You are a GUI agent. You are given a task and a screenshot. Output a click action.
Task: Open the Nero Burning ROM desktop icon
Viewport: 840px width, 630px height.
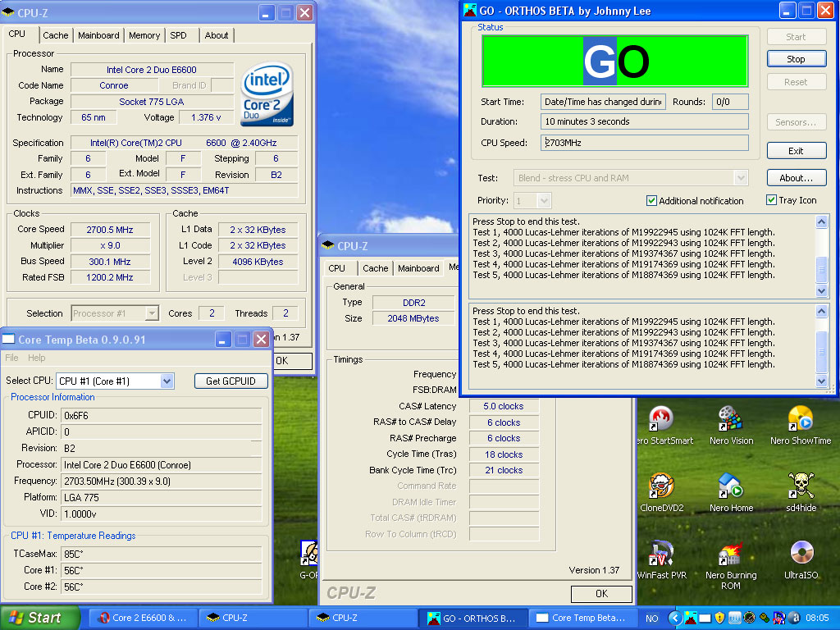tap(731, 554)
